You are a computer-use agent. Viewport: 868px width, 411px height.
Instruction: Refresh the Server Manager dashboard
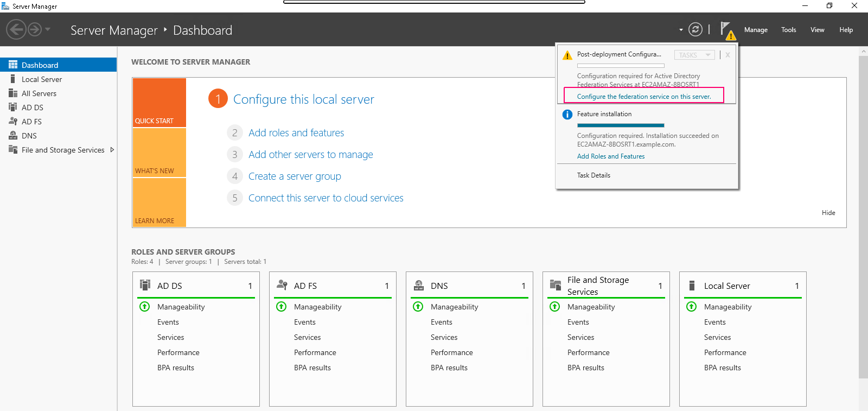695,29
